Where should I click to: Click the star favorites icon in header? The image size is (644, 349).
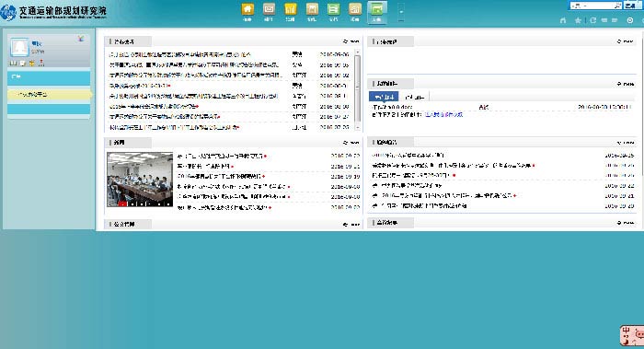coord(578,20)
